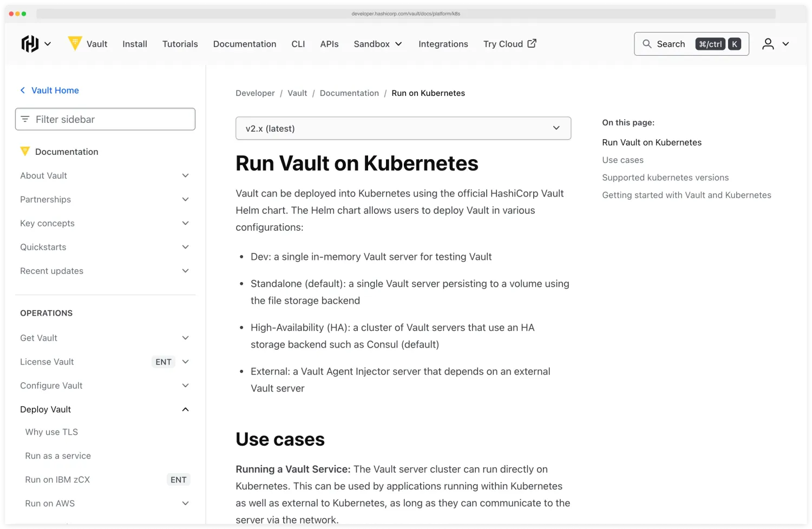Click the Documentation sidebar heading

pos(67,152)
